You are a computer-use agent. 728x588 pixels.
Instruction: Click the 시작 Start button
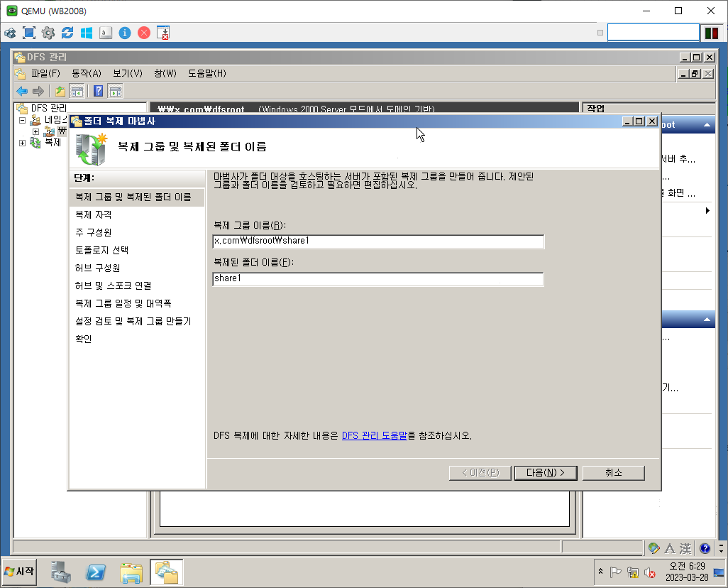(19, 571)
